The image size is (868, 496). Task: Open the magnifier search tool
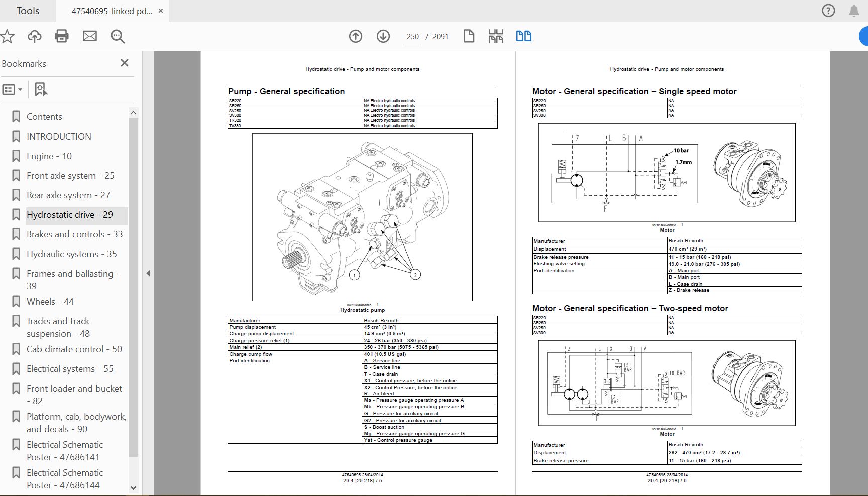118,36
